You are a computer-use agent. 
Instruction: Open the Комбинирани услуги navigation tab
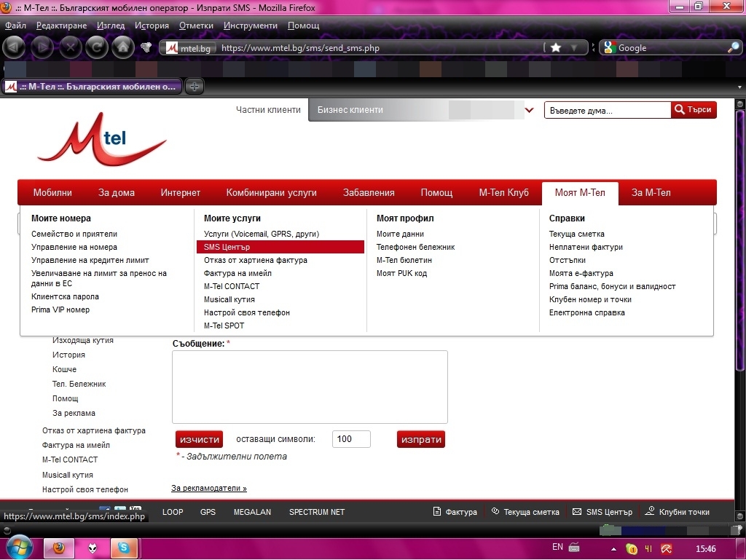click(271, 192)
